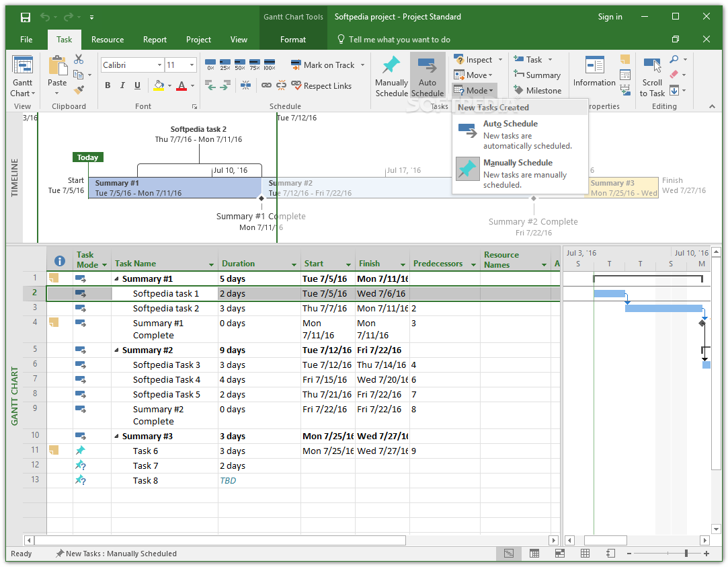The width and height of the screenshot is (728, 567).
Task: Click the Fill down arrow icon in Editing
Action: coord(675,90)
